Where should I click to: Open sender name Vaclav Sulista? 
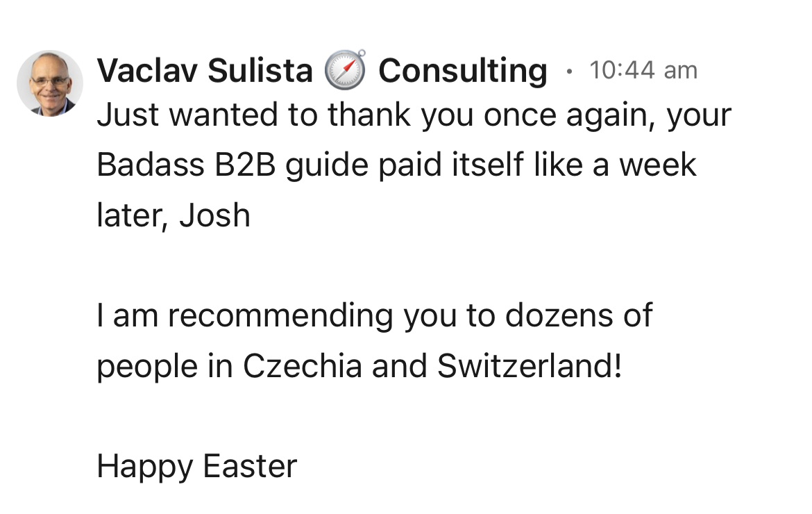[205, 70]
